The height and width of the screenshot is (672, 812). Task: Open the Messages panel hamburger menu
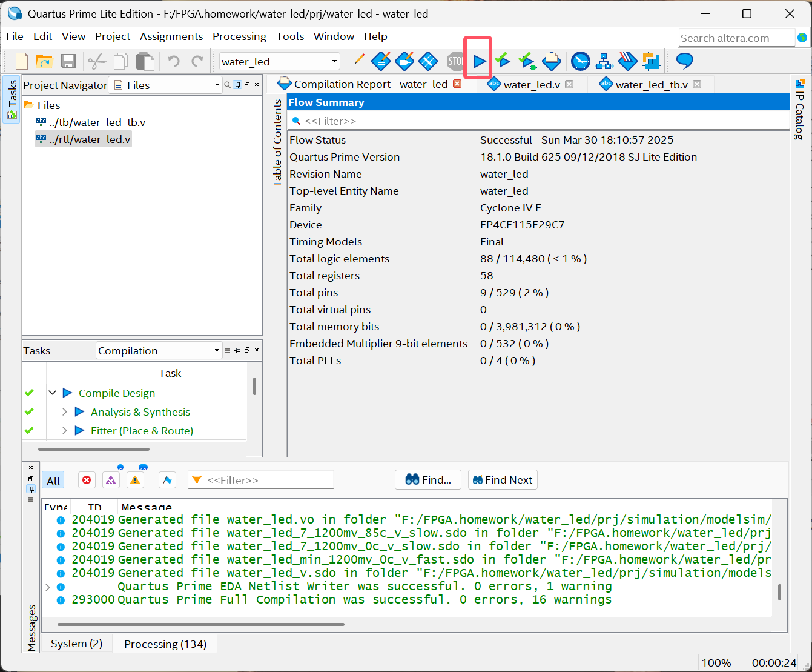click(x=31, y=500)
